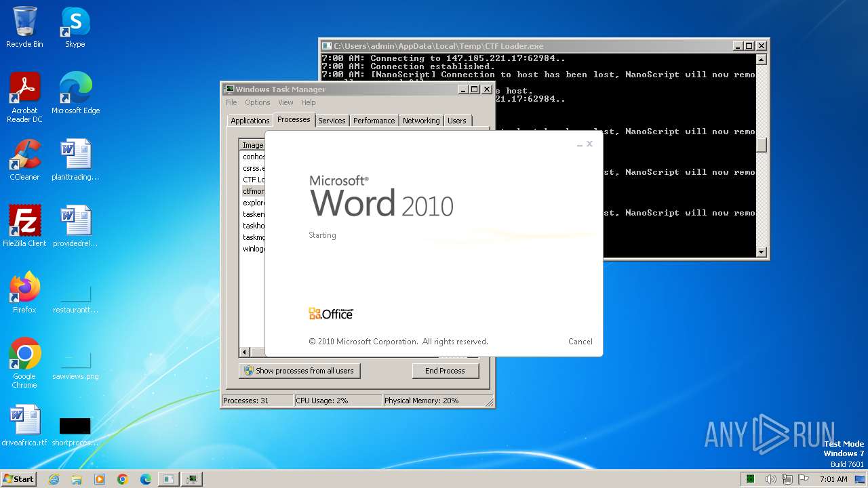Switch to Users tab in Task Manager
This screenshot has width=868, height=488.
click(x=457, y=121)
